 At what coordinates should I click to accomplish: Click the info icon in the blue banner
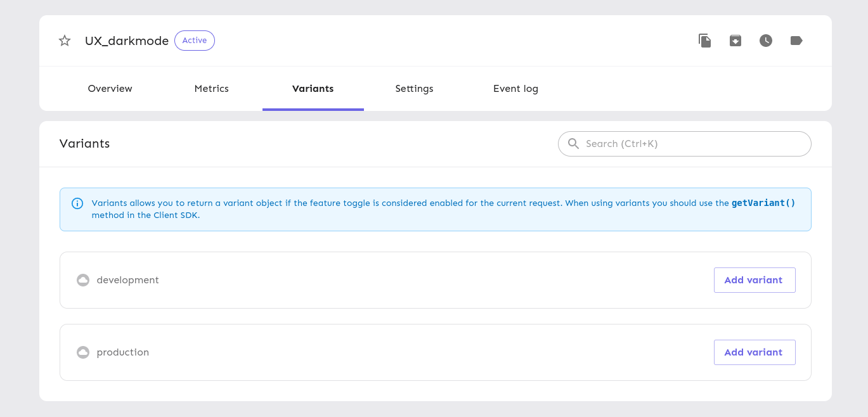(77, 203)
